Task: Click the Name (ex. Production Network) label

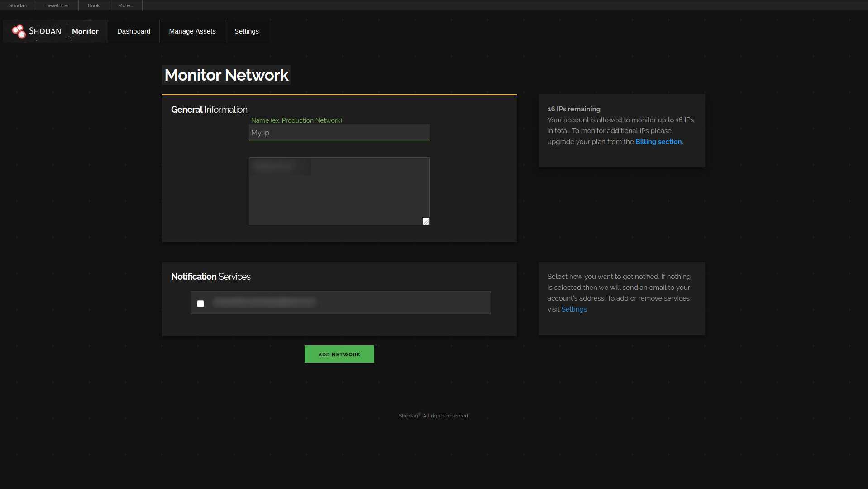Action: click(x=296, y=120)
